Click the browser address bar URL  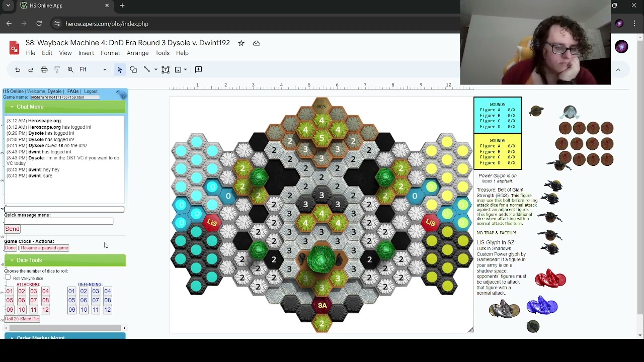(x=107, y=24)
